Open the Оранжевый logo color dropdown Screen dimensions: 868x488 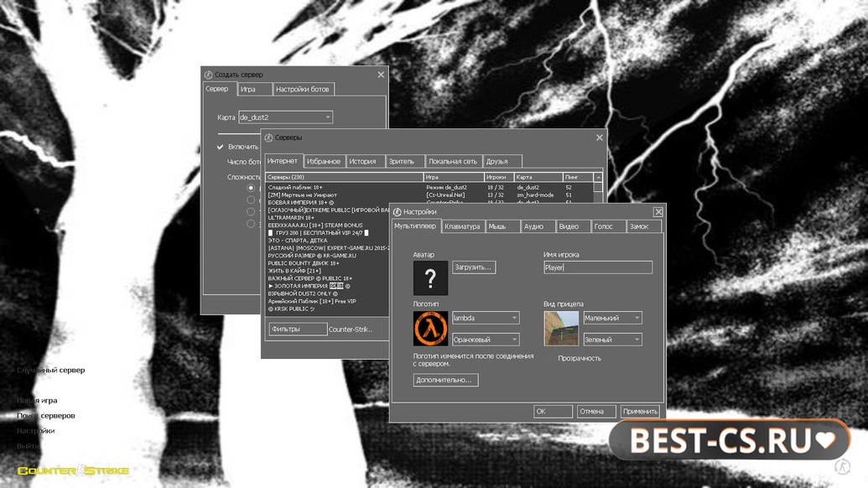pyautogui.click(x=486, y=339)
